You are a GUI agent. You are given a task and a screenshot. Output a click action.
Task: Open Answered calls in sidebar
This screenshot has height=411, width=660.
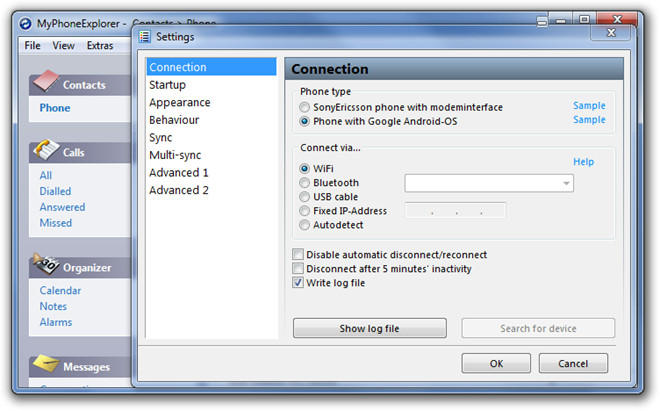click(x=62, y=207)
